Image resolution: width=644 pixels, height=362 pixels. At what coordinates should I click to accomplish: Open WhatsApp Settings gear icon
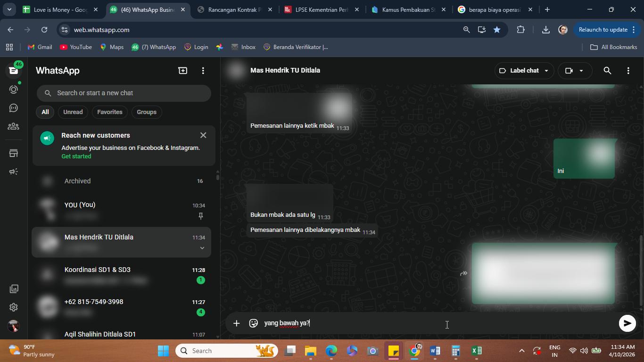pos(14,307)
